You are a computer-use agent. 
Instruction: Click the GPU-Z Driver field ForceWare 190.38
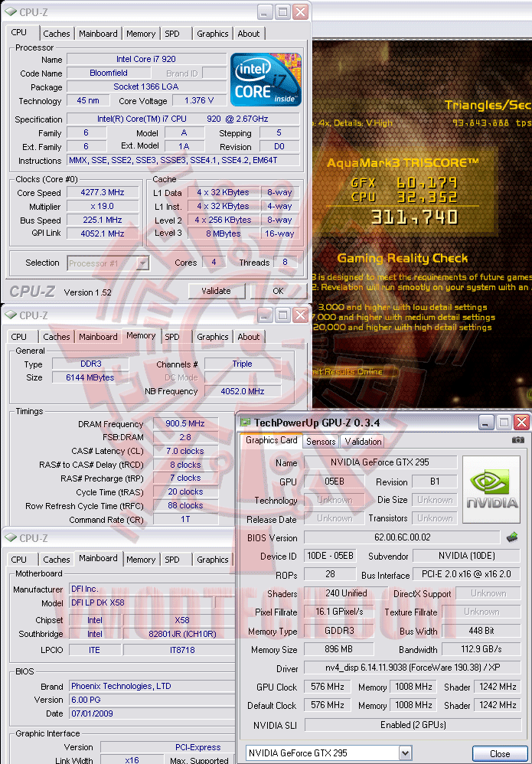413,668
